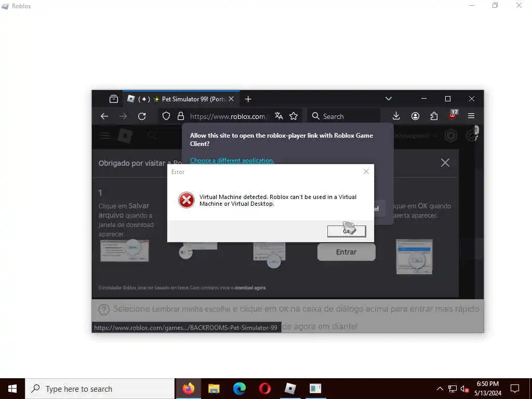Screen dimensions: 532x399
Task: Expand the list all tabs chevron
Action: pyautogui.click(x=389, y=99)
